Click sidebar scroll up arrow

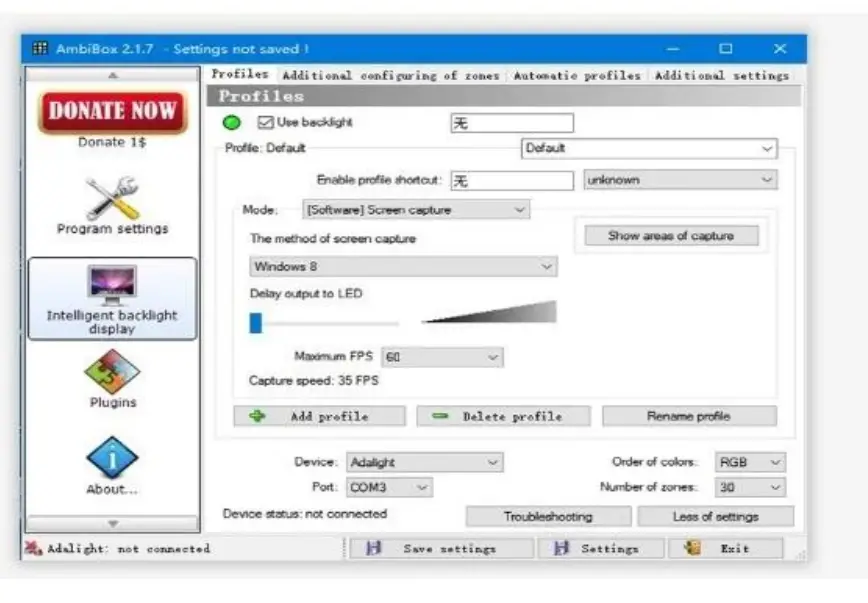point(113,75)
